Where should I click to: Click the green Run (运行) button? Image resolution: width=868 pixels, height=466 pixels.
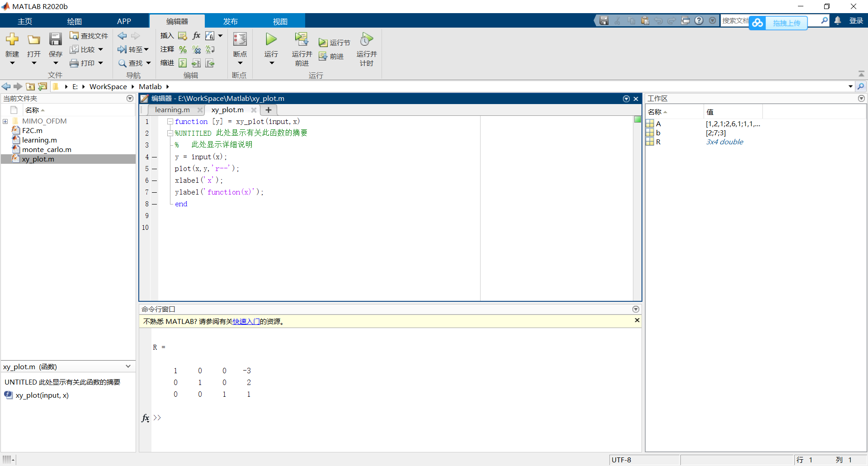pyautogui.click(x=271, y=39)
